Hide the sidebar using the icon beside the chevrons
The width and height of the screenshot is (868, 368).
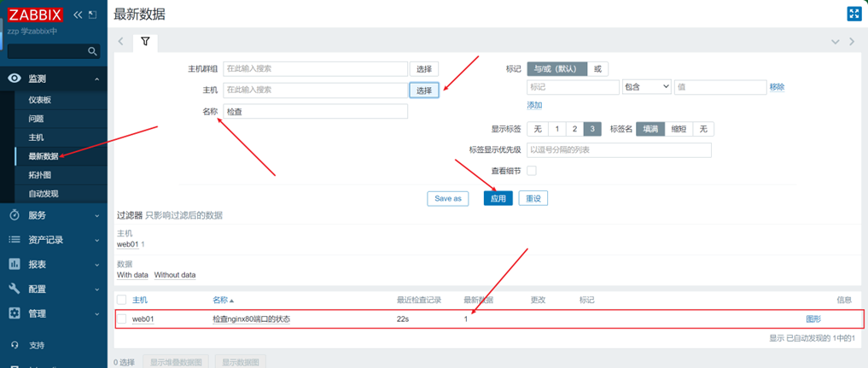(x=92, y=15)
